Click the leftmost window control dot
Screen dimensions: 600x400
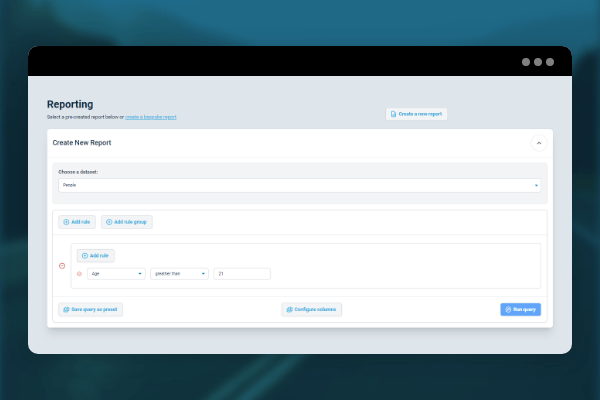pos(526,61)
